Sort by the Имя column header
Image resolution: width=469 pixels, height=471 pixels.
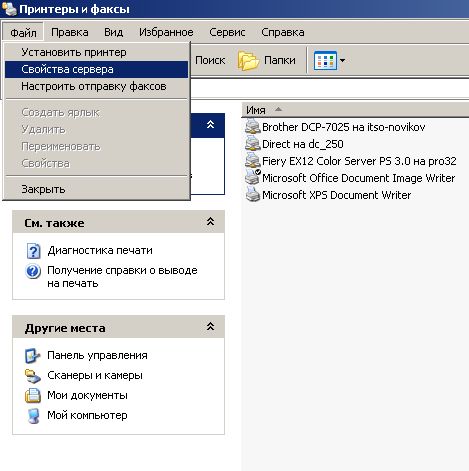click(x=256, y=110)
